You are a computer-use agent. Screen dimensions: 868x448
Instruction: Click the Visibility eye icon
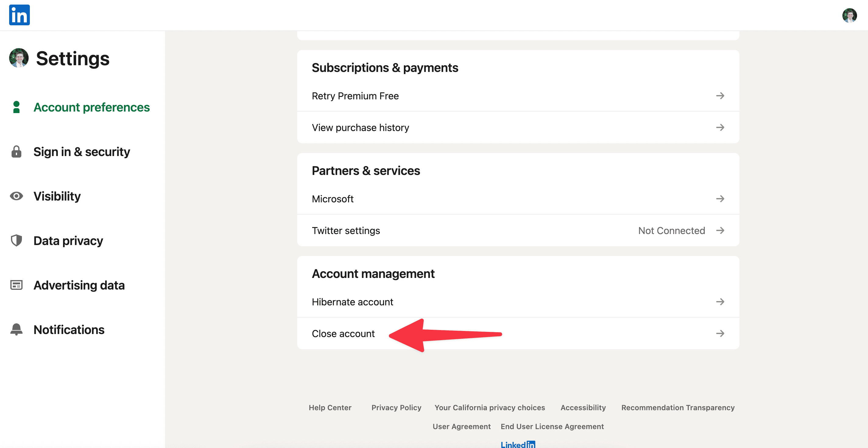pyautogui.click(x=16, y=196)
